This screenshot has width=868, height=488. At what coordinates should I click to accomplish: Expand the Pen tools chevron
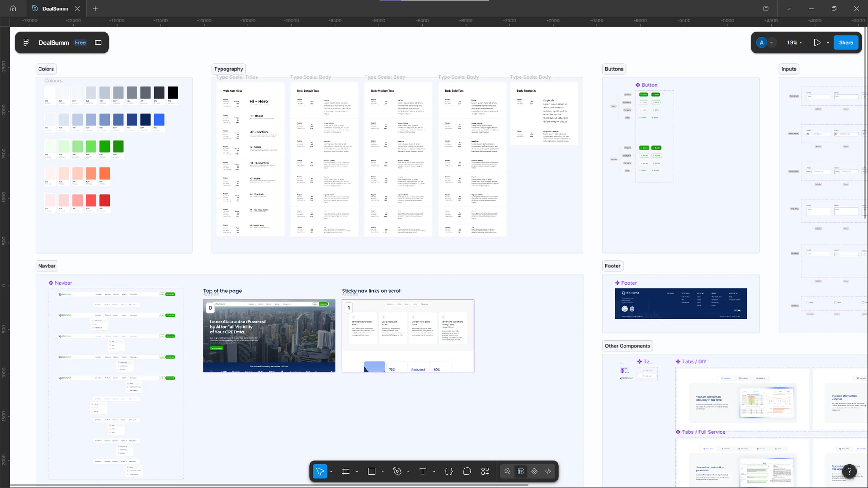click(x=408, y=471)
